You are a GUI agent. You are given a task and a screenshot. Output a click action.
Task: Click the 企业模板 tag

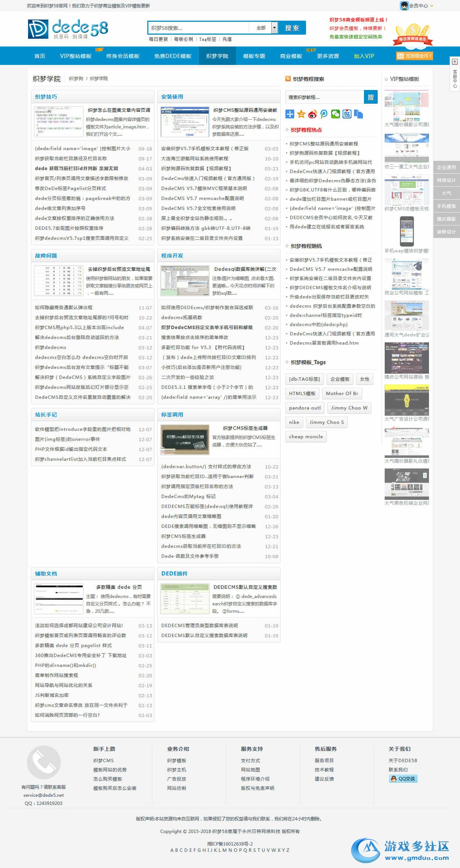[340, 379]
